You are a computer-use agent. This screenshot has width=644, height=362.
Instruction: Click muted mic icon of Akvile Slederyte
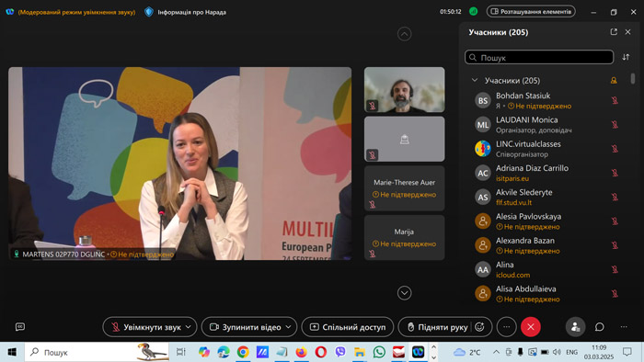615,198
